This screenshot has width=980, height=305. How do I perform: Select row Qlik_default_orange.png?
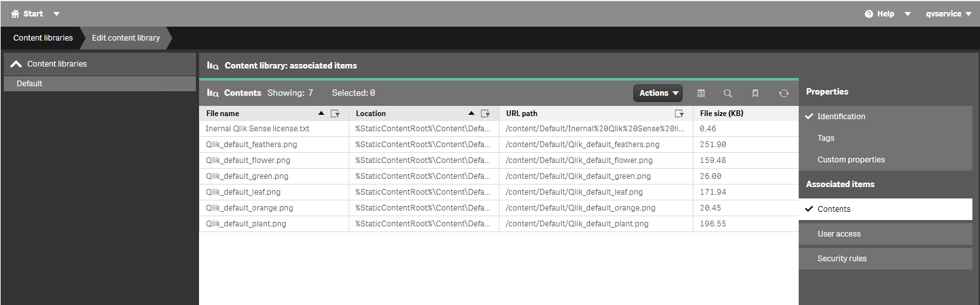pos(498,208)
